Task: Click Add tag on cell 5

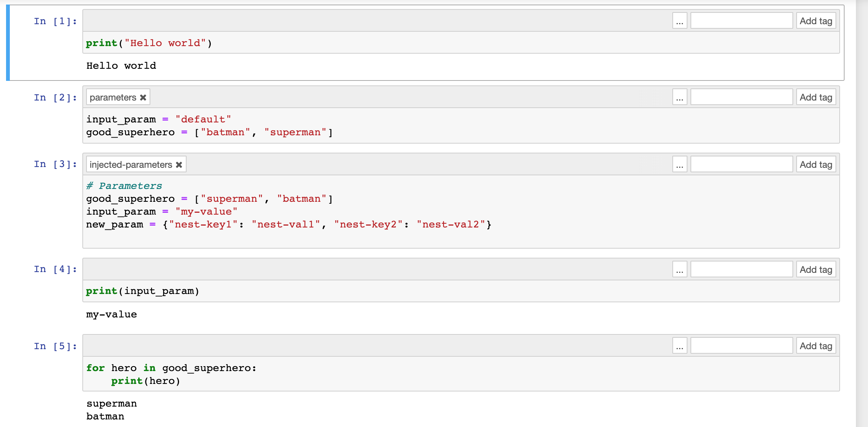Action: click(x=816, y=345)
